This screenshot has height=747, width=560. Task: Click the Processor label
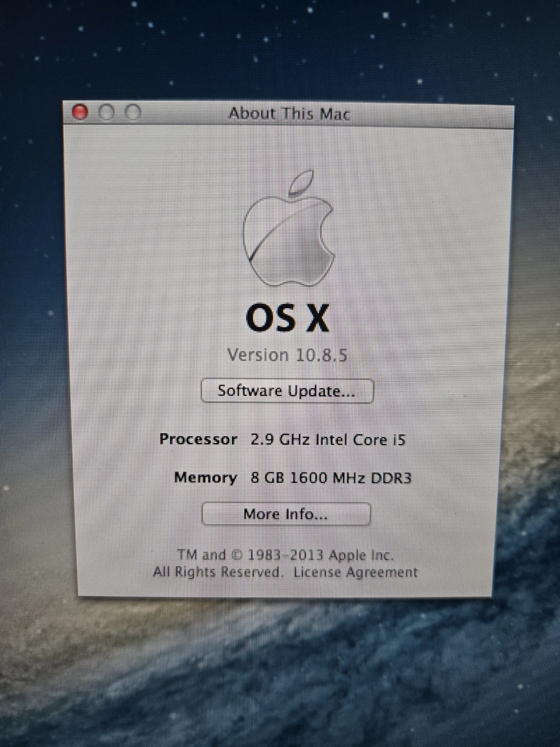point(198,439)
